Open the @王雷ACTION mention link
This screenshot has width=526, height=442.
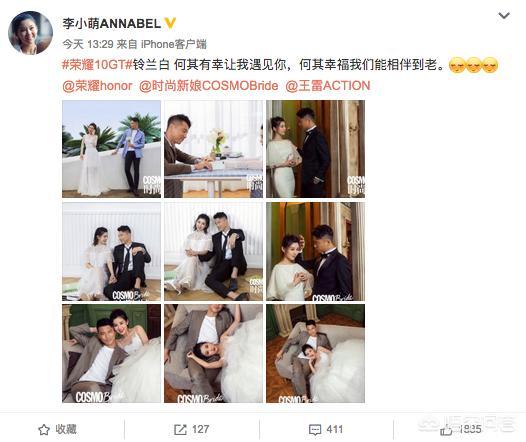328,86
